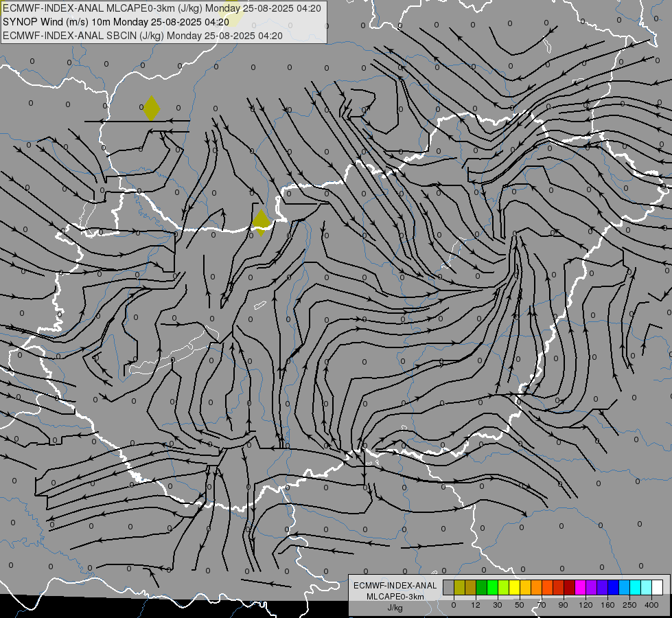
Task: Click the legend value 90
Action: point(563,605)
